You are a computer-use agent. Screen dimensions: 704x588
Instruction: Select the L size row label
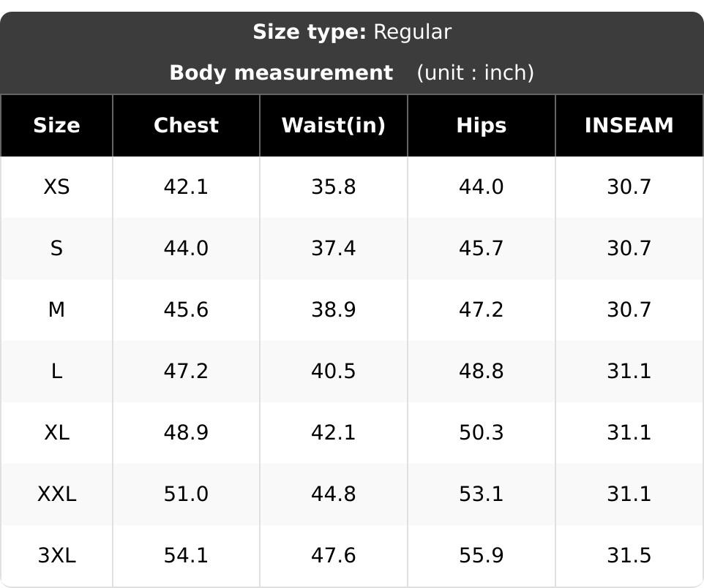(56, 372)
